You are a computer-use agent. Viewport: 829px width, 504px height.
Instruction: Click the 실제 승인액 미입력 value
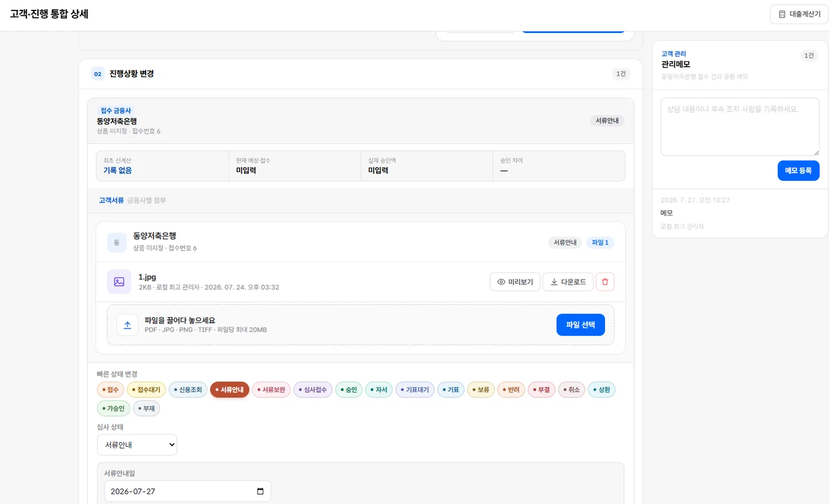[x=378, y=170]
